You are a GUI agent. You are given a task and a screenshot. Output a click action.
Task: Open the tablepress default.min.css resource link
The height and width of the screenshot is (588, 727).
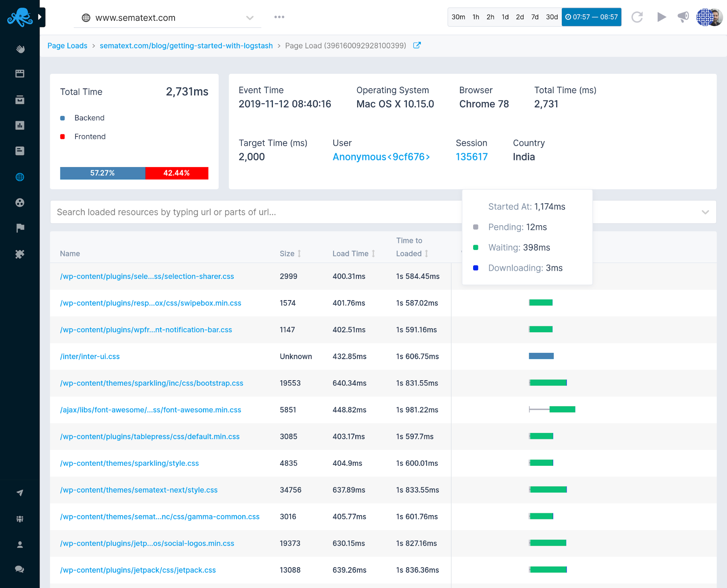150,437
